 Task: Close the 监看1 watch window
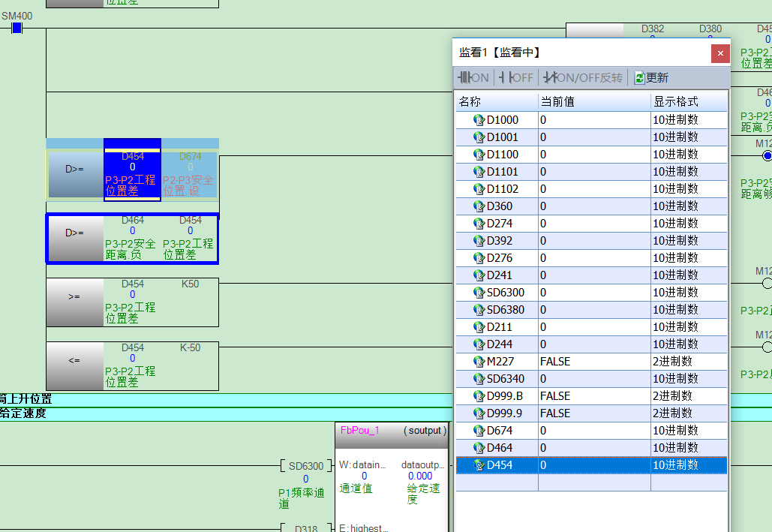click(719, 53)
